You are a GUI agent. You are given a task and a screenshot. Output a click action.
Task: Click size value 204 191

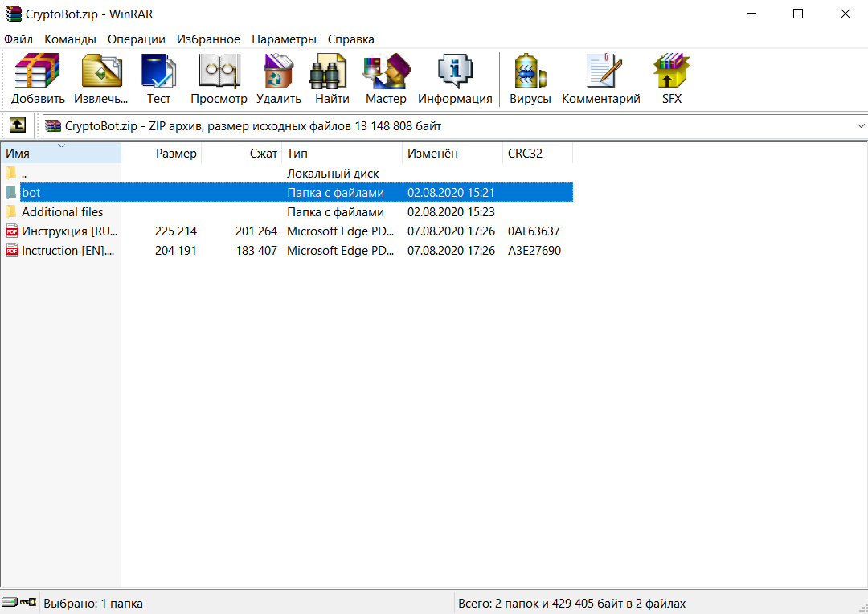pos(176,251)
